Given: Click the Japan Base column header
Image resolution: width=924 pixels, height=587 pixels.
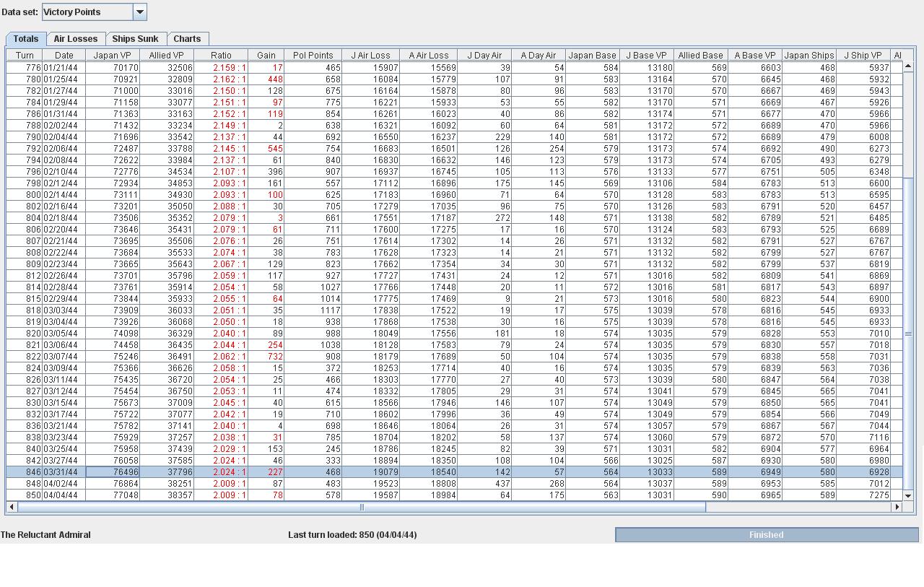Looking at the screenshot, I should [x=593, y=56].
